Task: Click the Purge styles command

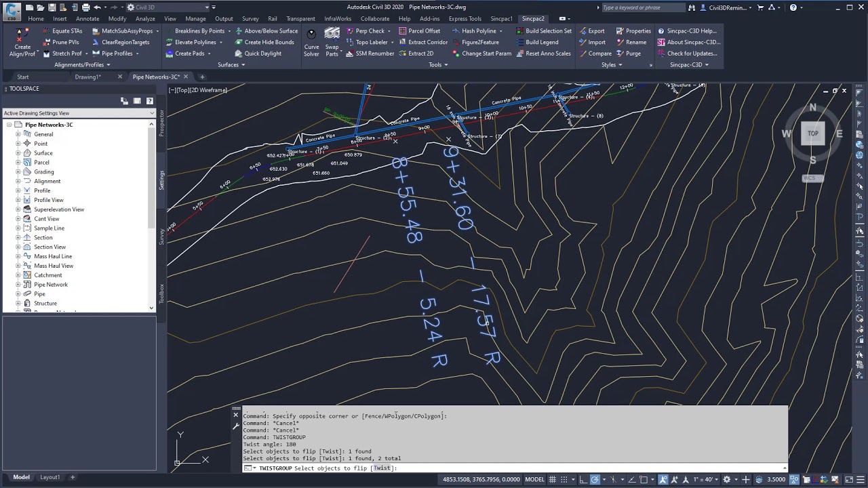Action: coord(628,54)
